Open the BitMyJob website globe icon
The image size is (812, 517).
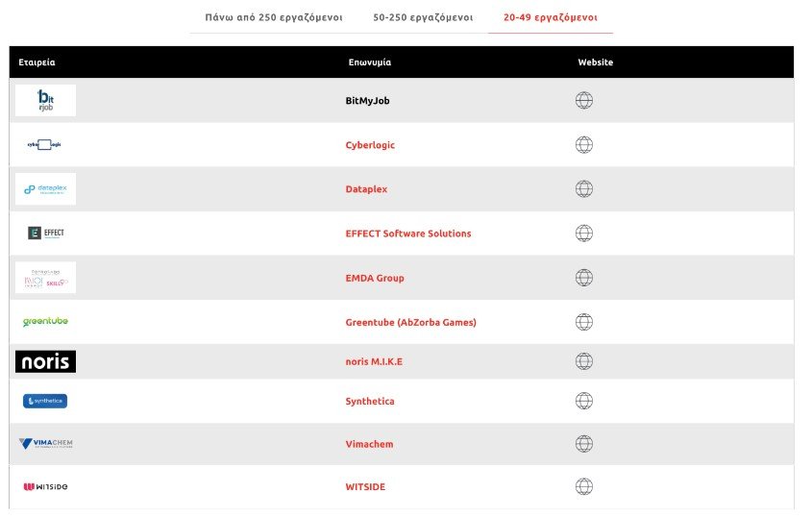click(583, 101)
